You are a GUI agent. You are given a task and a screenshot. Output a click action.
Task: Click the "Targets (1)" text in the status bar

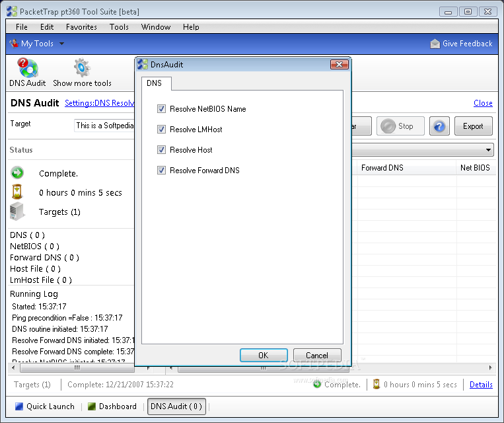[x=32, y=385]
